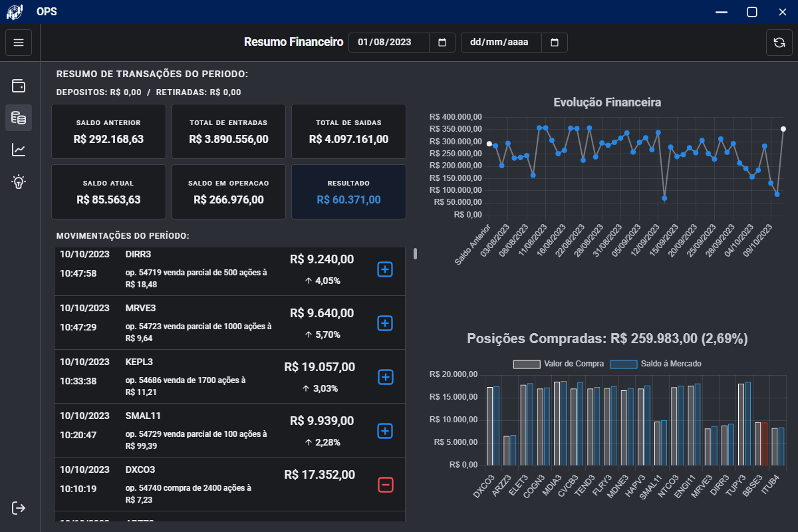
Task: Toggle Saldo à Mercado legend series
Action: click(656, 364)
